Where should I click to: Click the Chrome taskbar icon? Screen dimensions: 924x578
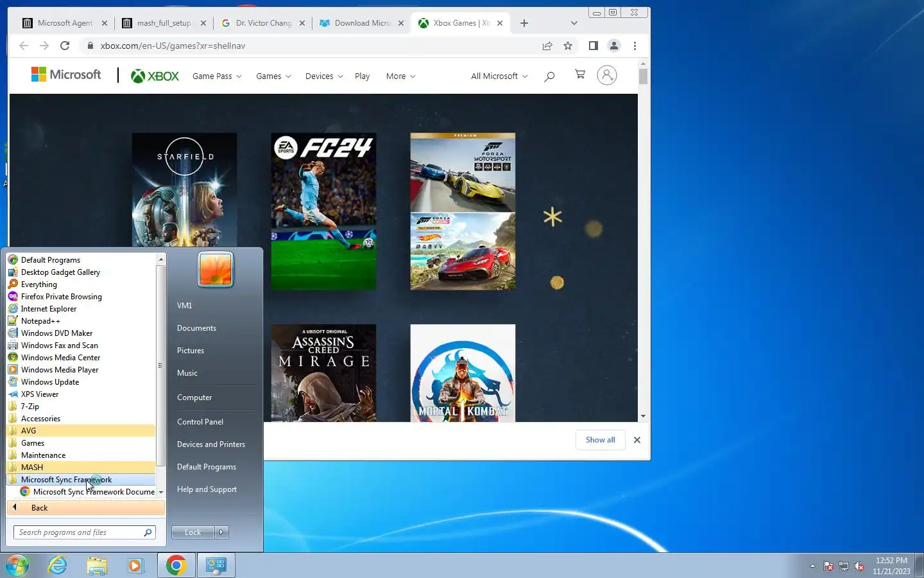(x=176, y=565)
